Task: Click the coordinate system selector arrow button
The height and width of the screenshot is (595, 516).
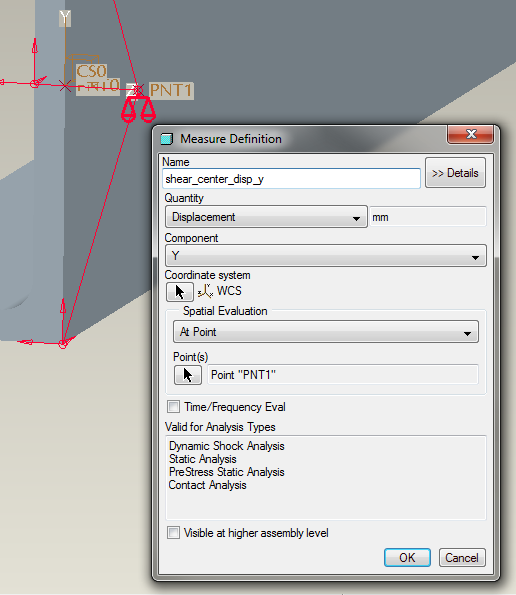Action: click(180, 292)
